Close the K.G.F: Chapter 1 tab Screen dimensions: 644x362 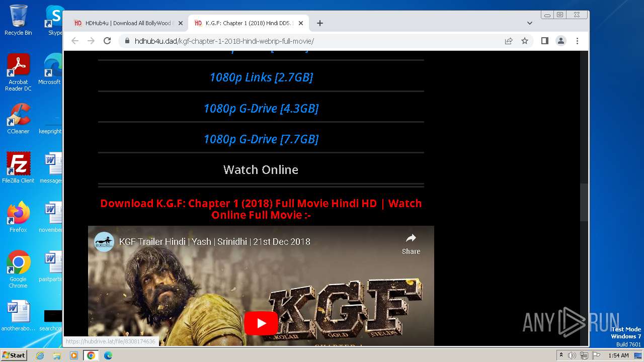tap(301, 23)
